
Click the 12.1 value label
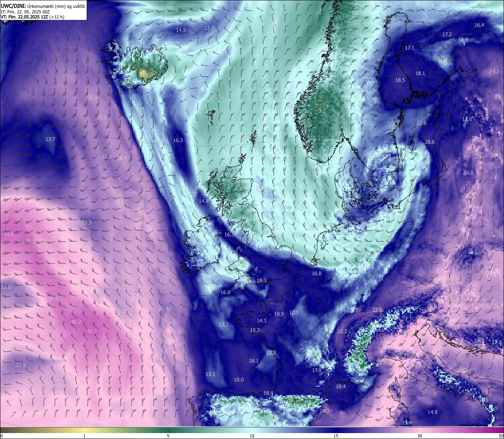[294, 313]
